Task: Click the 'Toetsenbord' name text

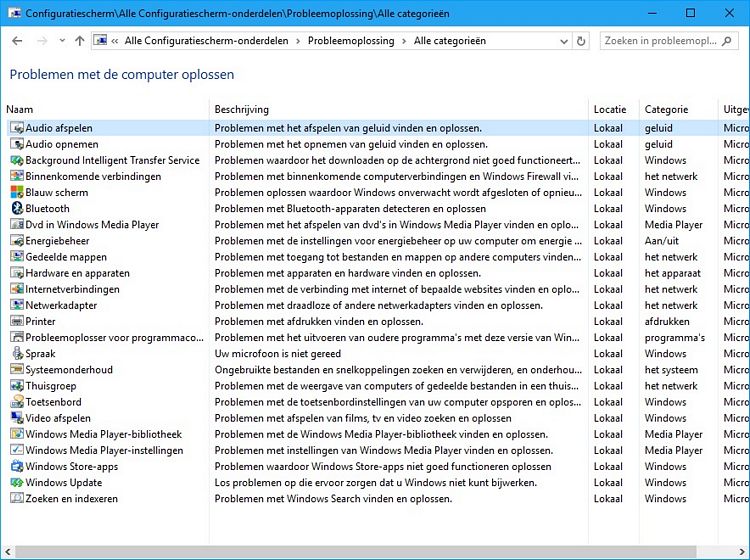Action: 53,402
